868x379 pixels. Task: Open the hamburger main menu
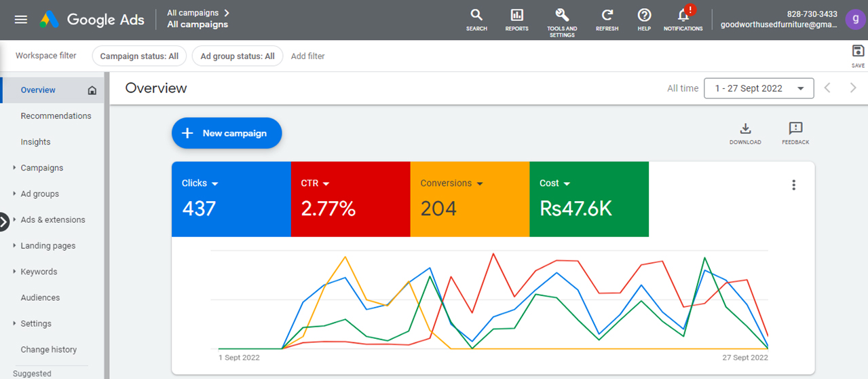pos(21,19)
